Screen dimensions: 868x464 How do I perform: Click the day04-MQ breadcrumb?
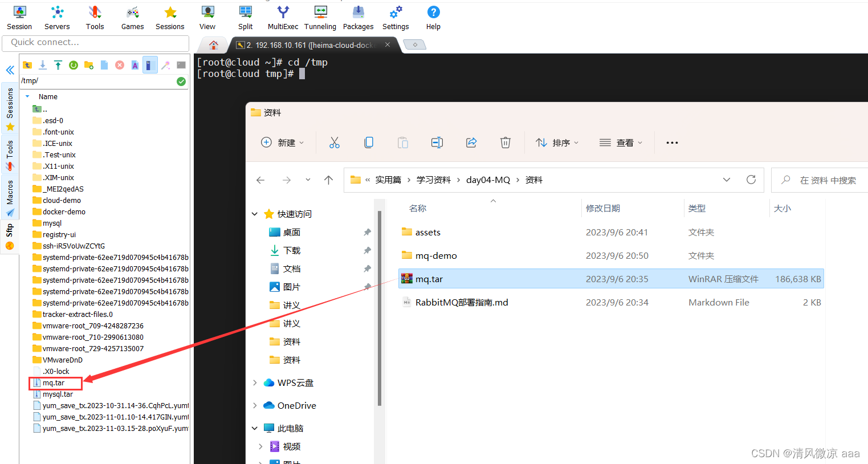click(x=488, y=180)
